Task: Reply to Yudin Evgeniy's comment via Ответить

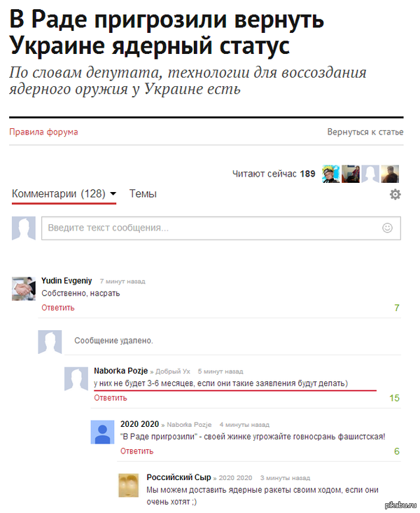Action: (58, 308)
